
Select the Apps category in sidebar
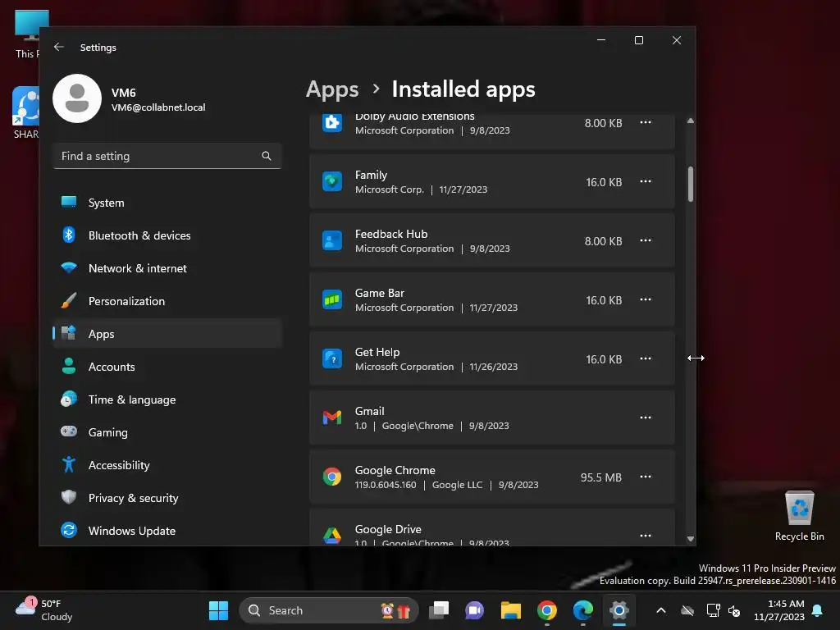(167, 334)
